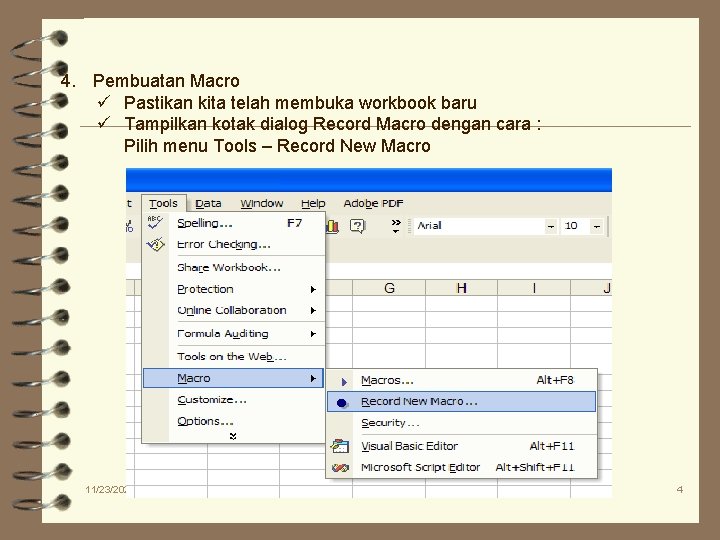Click the Record New Macro dot icon

(x=342, y=403)
